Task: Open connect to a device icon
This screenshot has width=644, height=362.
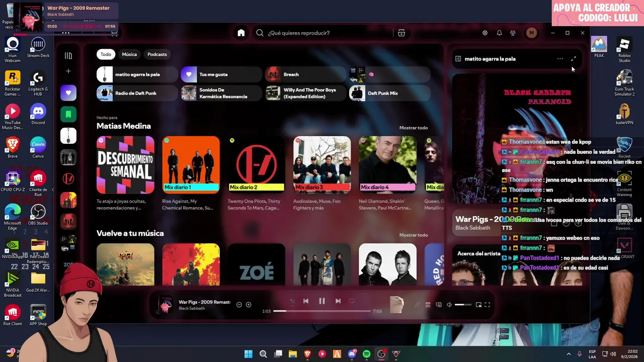Action: (x=439, y=305)
